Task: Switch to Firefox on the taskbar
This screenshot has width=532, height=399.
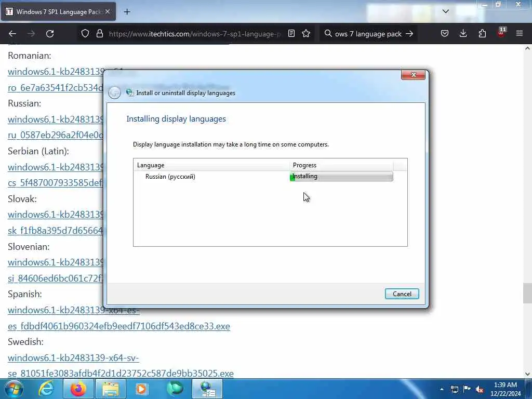Action: (x=78, y=389)
